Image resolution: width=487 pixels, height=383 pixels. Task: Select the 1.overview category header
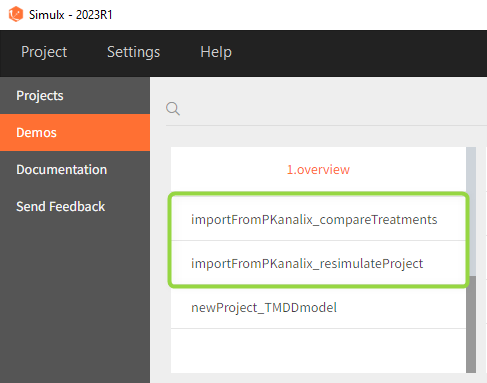tap(318, 170)
